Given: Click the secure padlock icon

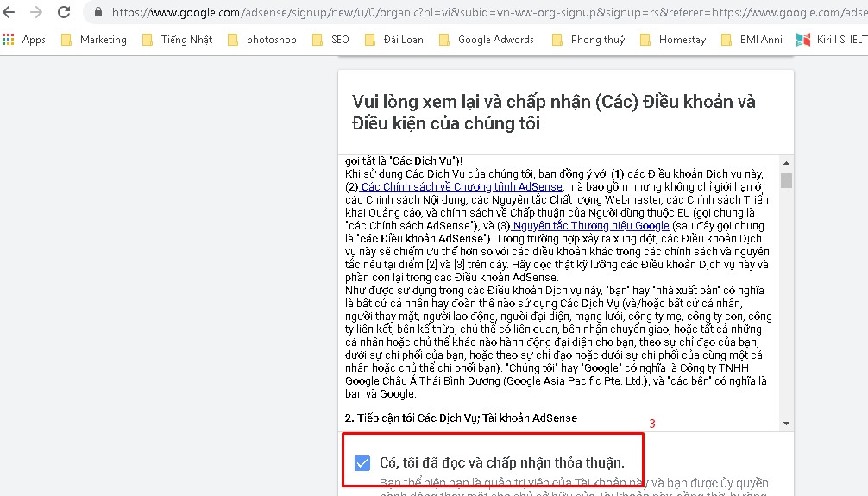Looking at the screenshot, I should (98, 11).
